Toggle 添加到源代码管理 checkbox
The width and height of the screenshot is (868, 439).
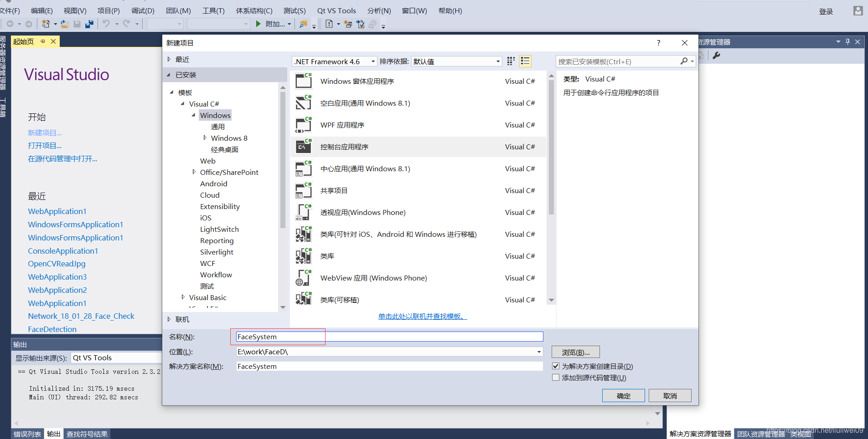click(x=556, y=378)
